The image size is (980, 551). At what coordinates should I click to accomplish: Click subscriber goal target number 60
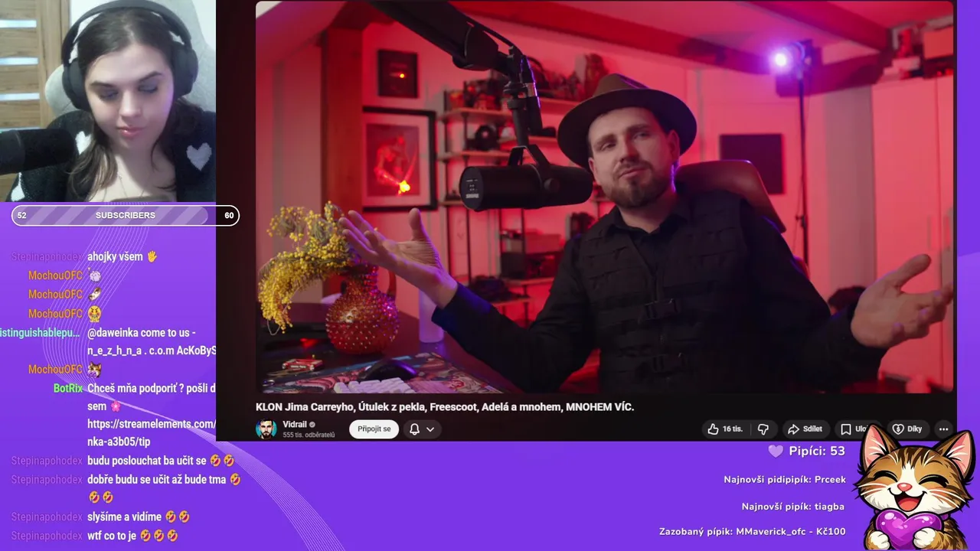[x=229, y=216]
